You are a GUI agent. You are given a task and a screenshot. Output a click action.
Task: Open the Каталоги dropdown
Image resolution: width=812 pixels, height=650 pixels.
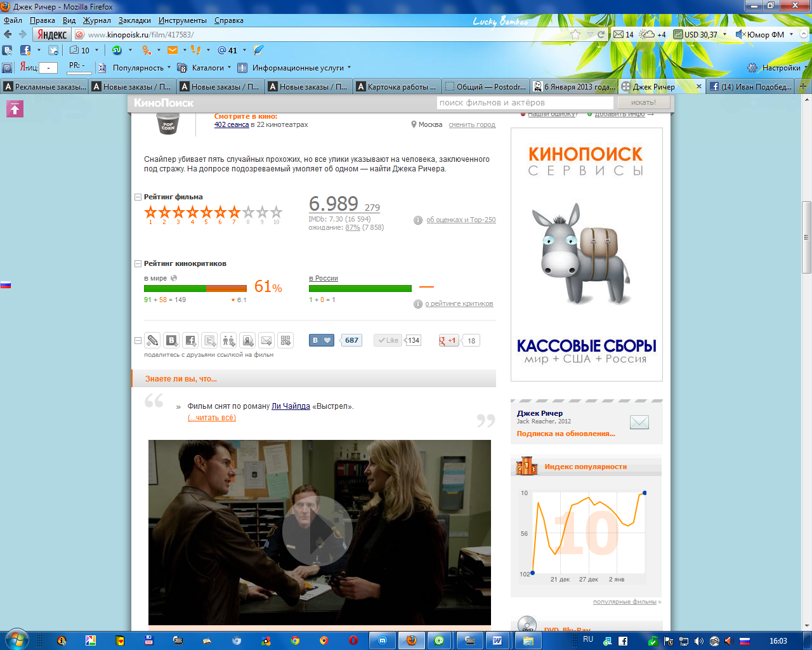point(205,68)
